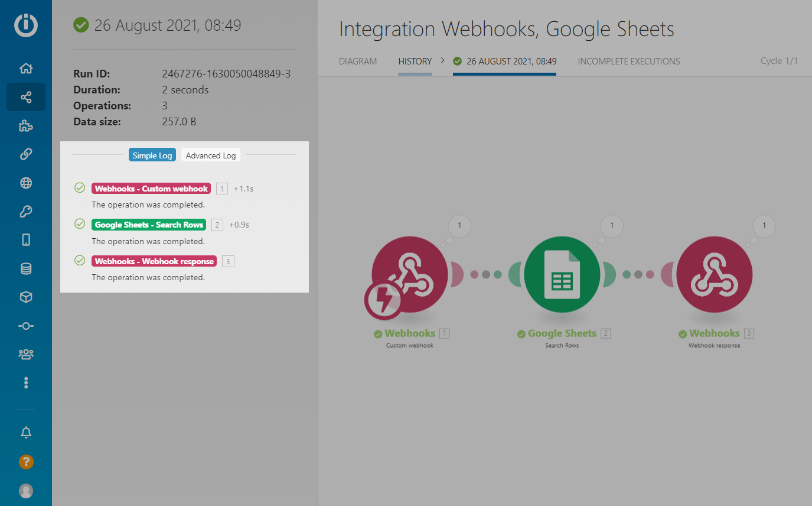Switch to Simple Log view

click(152, 155)
